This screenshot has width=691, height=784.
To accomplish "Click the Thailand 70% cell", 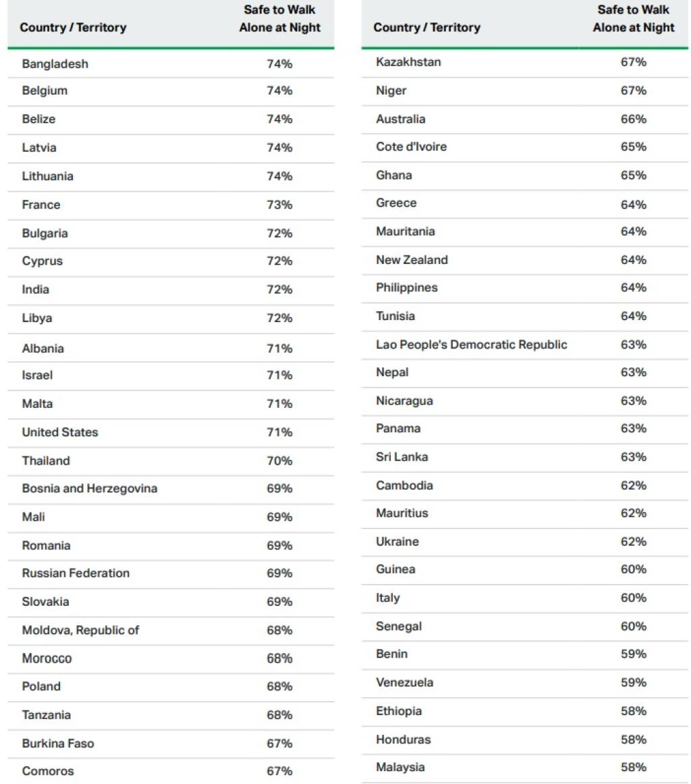I will pos(279,461).
